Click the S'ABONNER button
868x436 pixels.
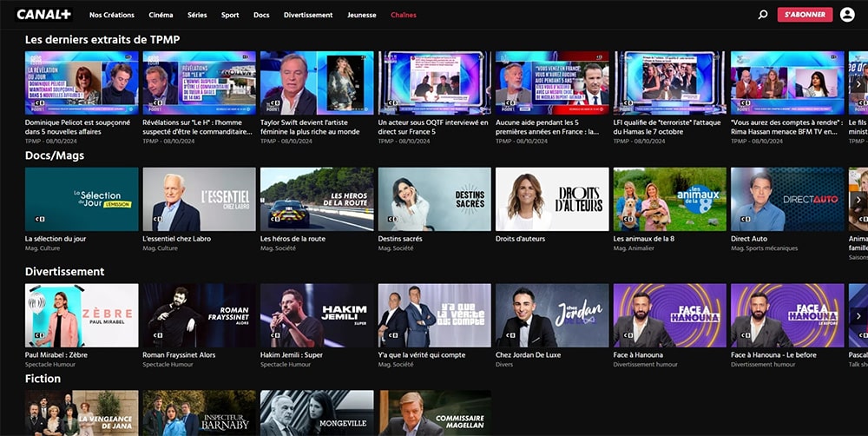(x=805, y=15)
